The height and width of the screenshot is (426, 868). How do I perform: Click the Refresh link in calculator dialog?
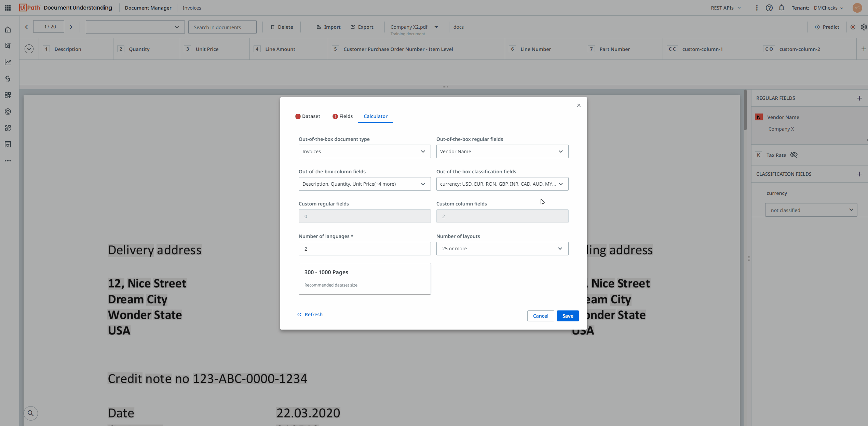[310, 314]
